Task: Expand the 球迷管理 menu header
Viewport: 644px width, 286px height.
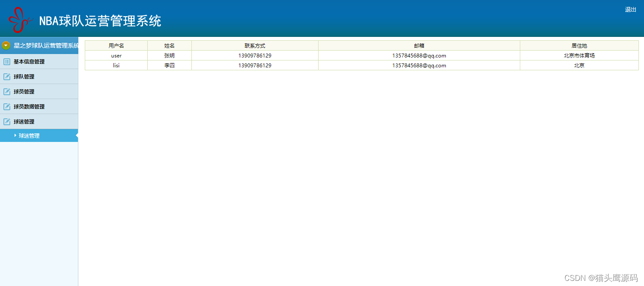Action: 39,122
